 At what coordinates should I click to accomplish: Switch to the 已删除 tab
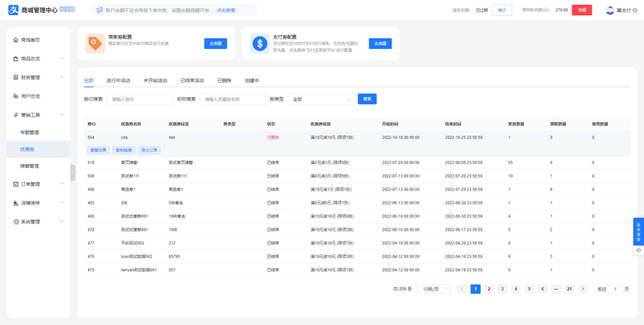[x=225, y=80]
